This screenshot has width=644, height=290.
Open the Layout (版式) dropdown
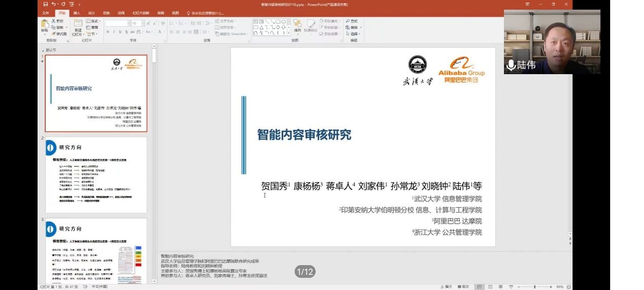point(94,21)
